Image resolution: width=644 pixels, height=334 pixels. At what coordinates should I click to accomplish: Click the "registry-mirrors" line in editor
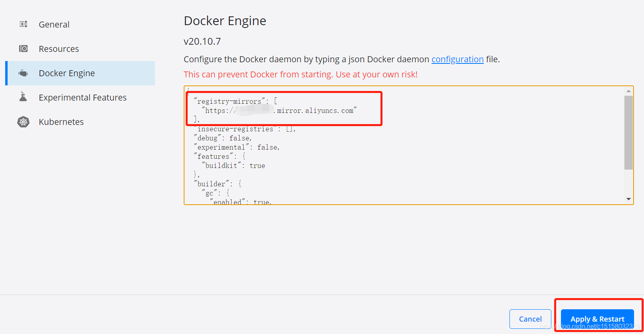[236, 101]
